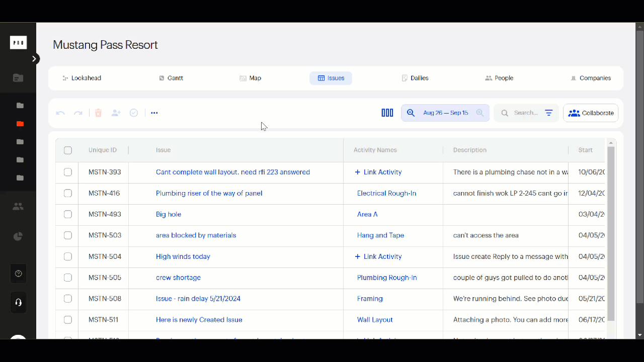Check the MSTN-393 row checkbox
Viewport: 644px width, 362px height.
[x=68, y=172]
